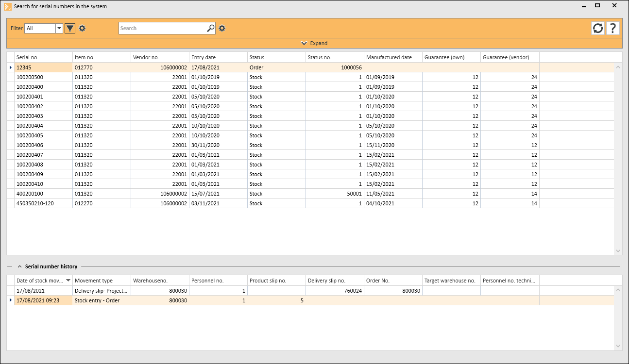Open help question mark icon
Viewport: 629px width, 364px height.
[x=613, y=28]
